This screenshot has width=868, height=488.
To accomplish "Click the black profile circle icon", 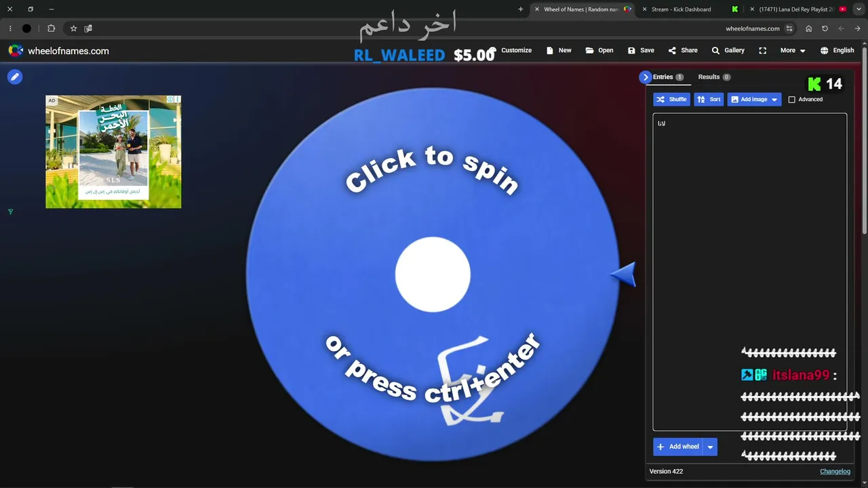I will coord(26,28).
